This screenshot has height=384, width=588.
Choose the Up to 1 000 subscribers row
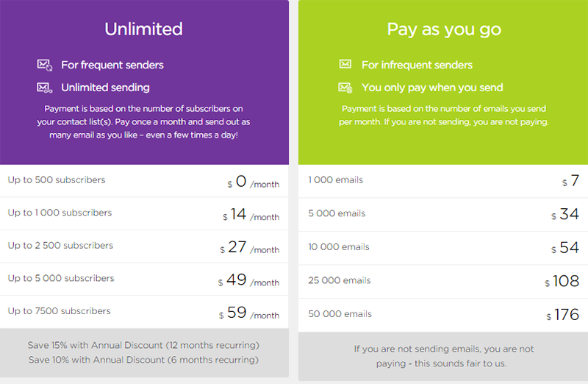coord(60,213)
